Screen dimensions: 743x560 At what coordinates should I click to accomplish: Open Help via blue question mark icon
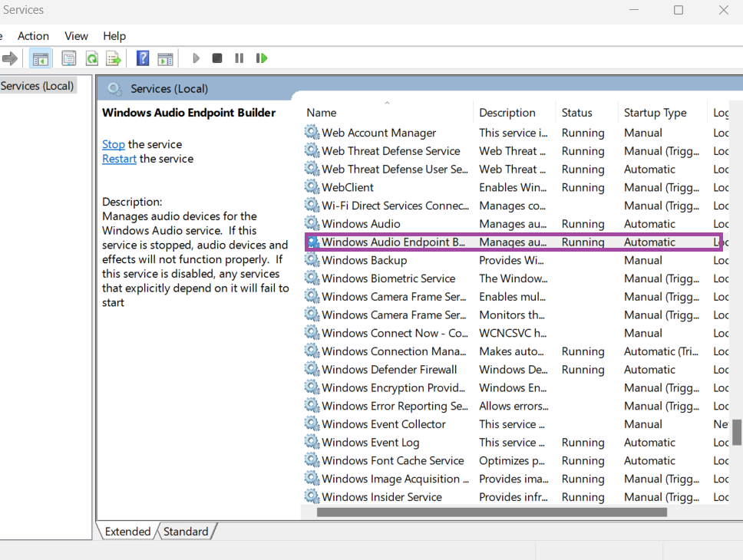point(143,58)
